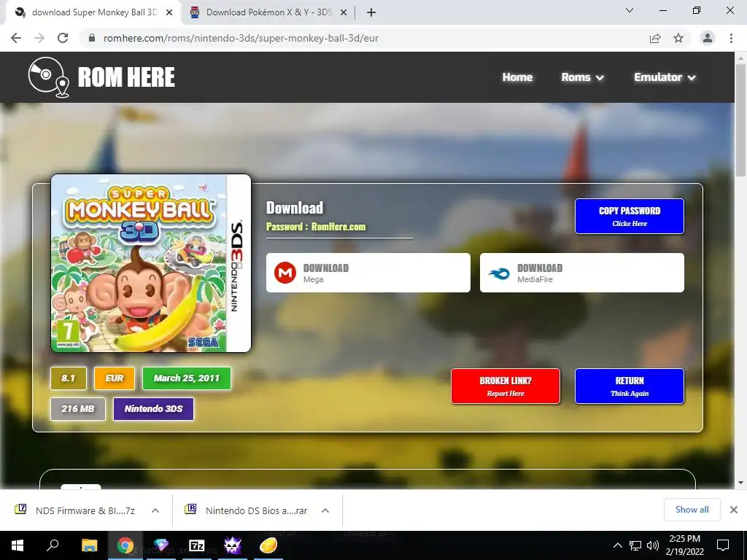This screenshot has width=747, height=560.
Task: Go back with the browser back arrow
Action: 16,38
